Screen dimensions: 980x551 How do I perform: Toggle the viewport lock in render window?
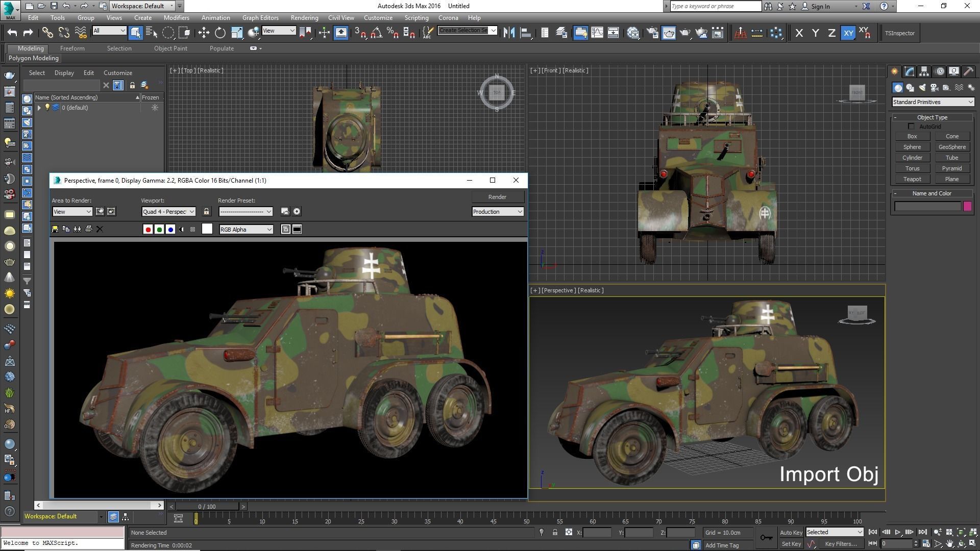coord(206,212)
